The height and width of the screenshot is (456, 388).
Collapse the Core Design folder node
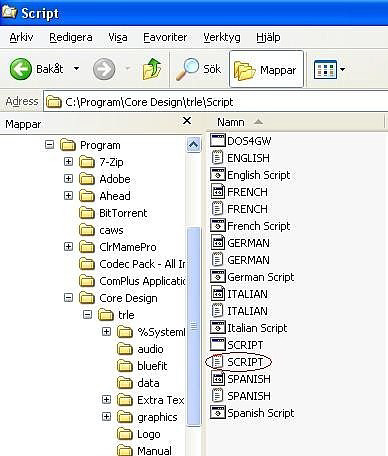coord(68,298)
